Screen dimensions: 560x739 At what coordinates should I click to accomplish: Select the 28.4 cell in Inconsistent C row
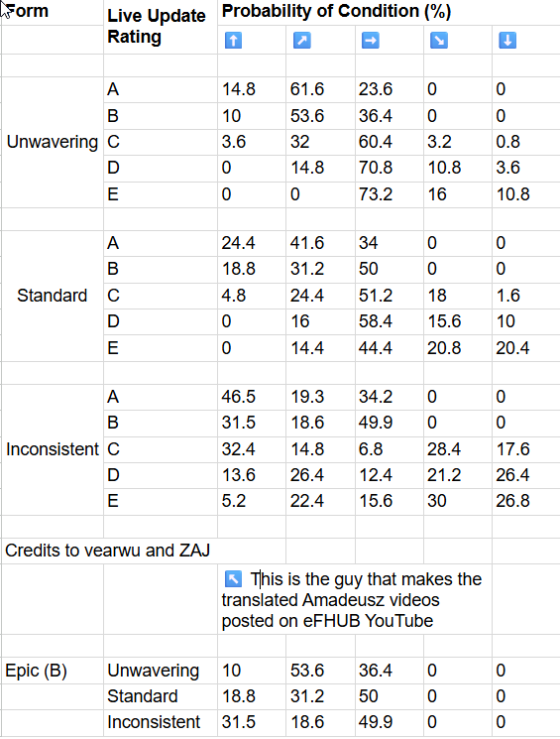pos(457,449)
